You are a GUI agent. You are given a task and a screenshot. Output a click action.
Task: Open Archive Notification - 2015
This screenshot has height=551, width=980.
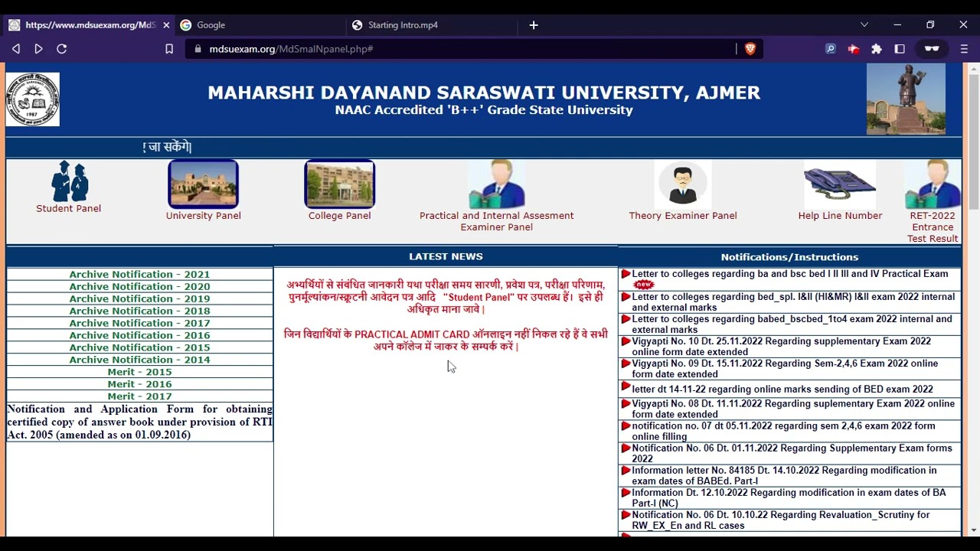tap(139, 347)
